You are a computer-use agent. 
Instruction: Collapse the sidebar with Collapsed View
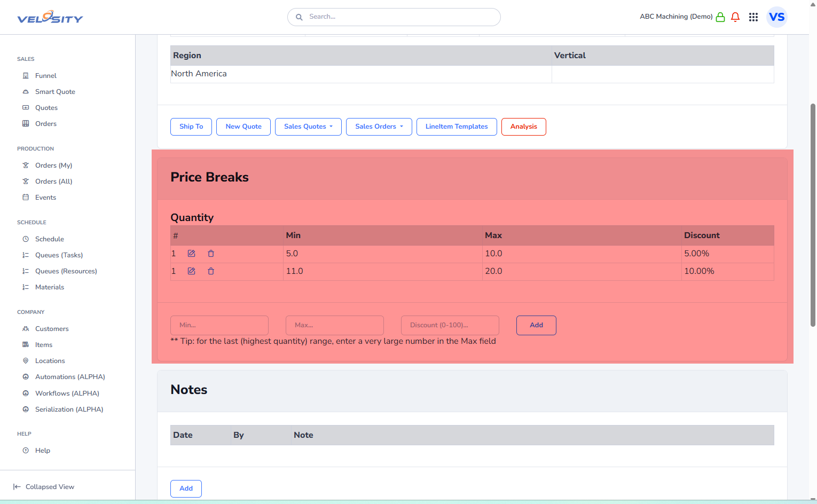click(44, 487)
